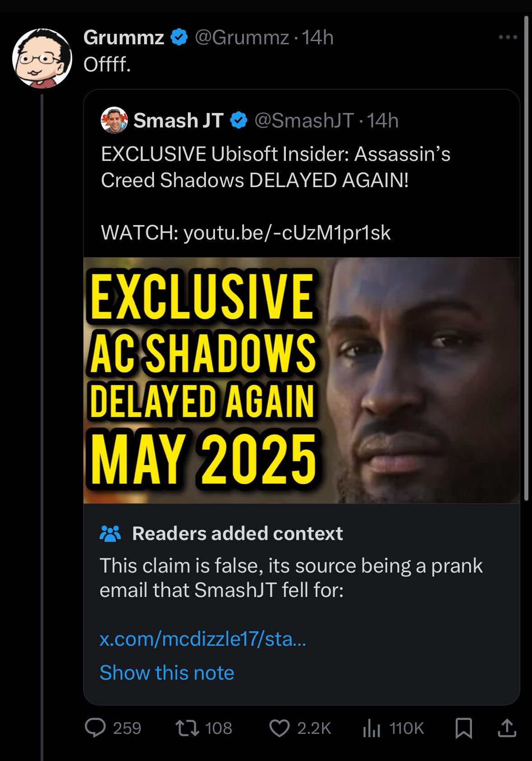532x761 pixels.
Task: Click the Grummz display name
Action: point(123,37)
